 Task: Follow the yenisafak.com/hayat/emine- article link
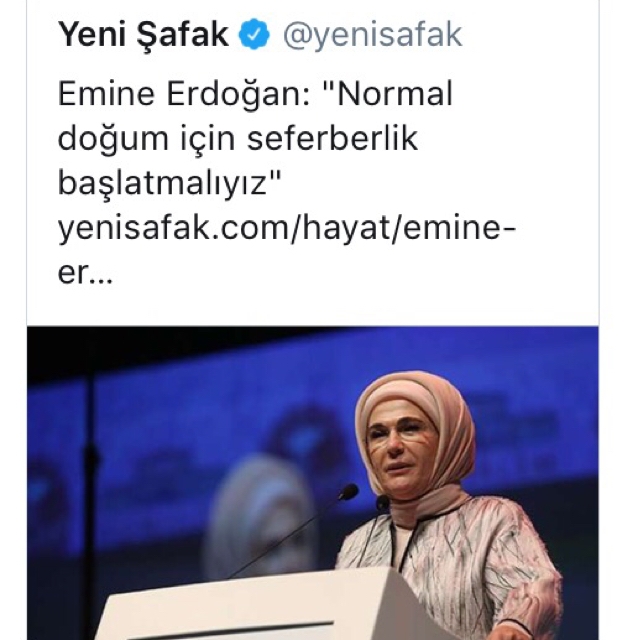click(x=287, y=229)
